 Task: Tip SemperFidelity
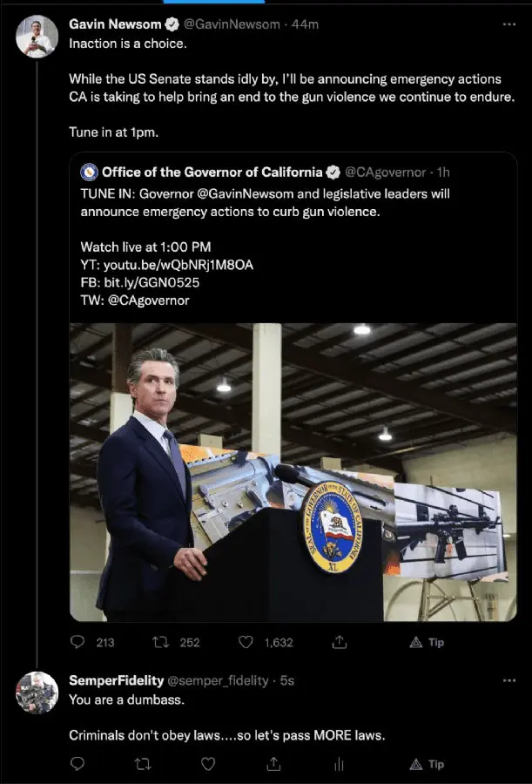click(427, 764)
